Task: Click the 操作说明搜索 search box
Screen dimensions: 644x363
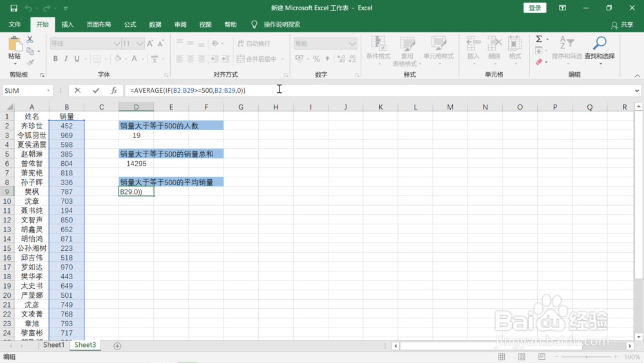Action: (x=282, y=25)
